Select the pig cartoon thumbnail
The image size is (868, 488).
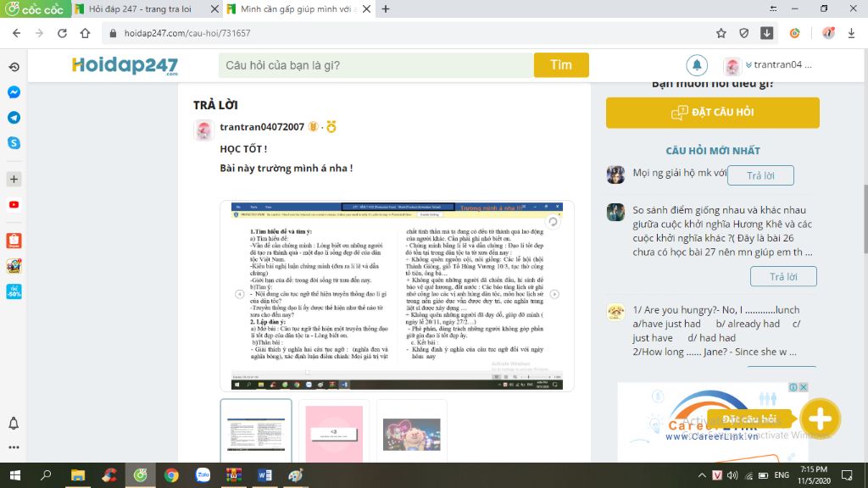pyautogui.click(x=412, y=435)
